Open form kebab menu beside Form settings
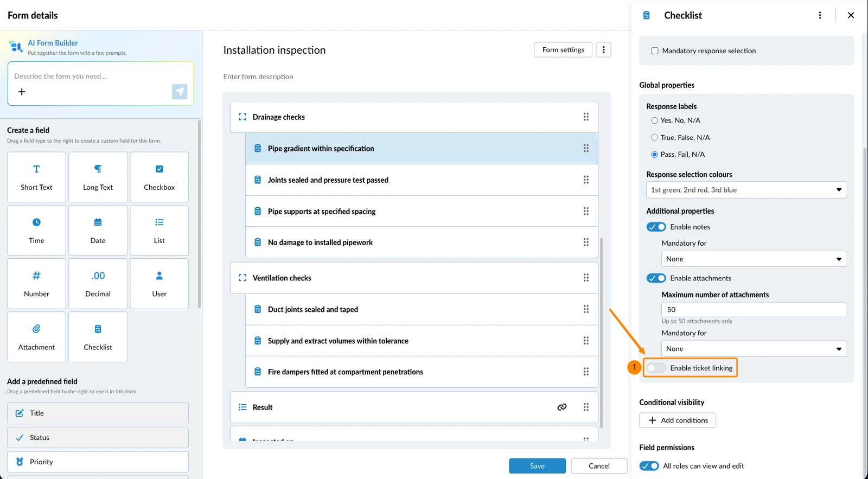868x479 pixels. [x=604, y=50]
